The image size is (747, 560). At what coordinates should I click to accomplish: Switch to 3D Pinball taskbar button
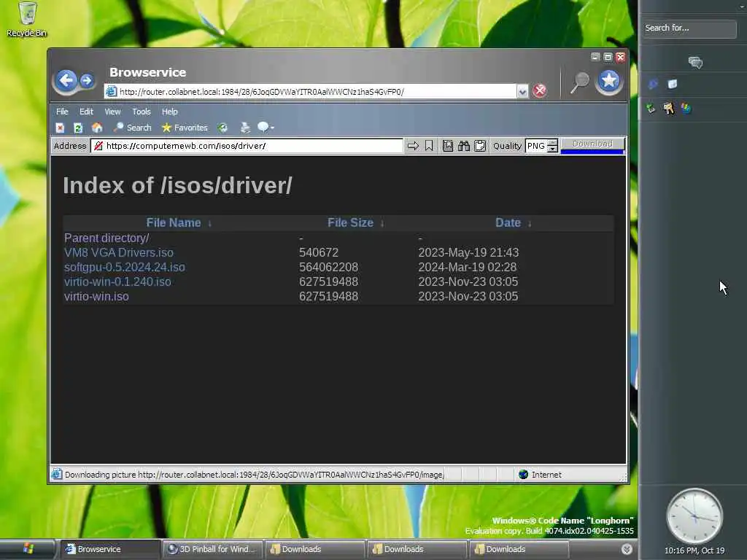pyautogui.click(x=212, y=549)
